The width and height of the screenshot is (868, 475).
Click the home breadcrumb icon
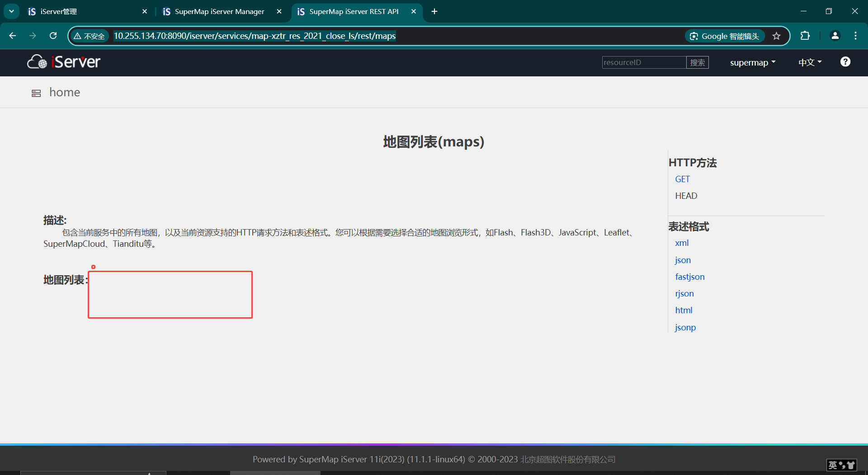pyautogui.click(x=36, y=93)
